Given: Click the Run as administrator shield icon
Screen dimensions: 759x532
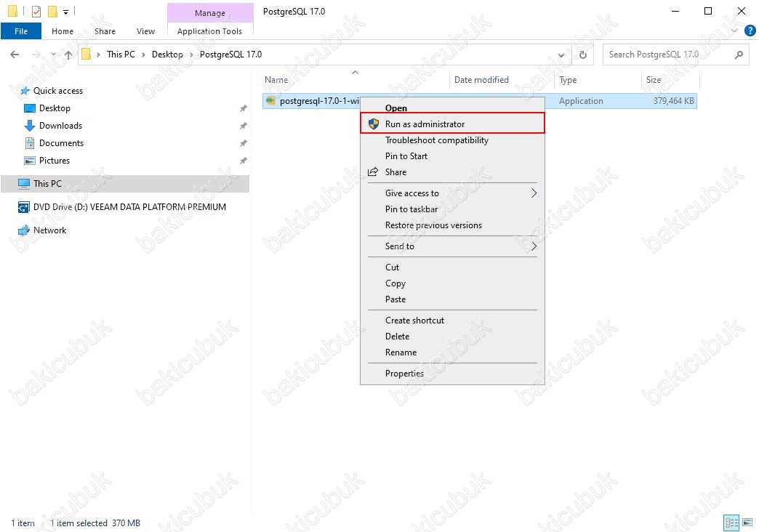Looking at the screenshot, I should pyautogui.click(x=373, y=124).
